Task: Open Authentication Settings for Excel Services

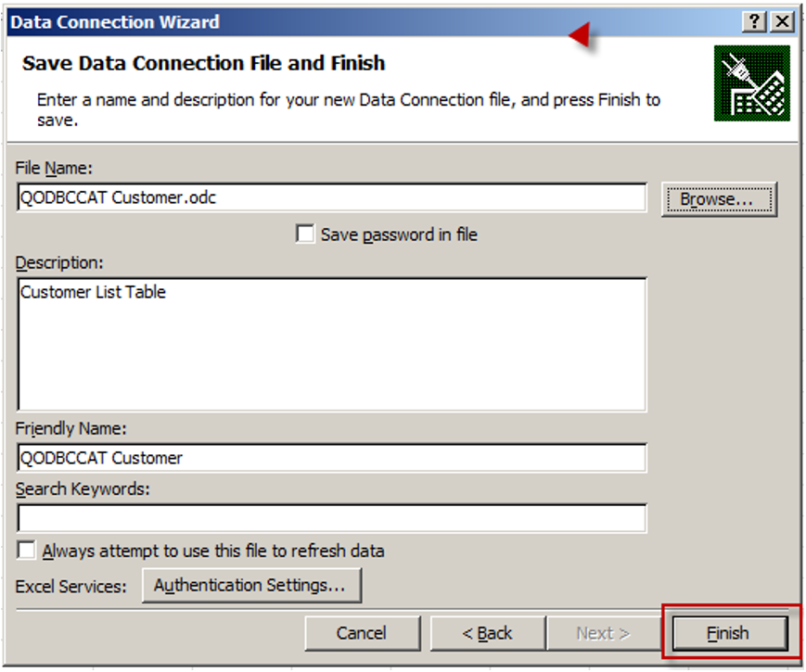Action: (x=250, y=586)
